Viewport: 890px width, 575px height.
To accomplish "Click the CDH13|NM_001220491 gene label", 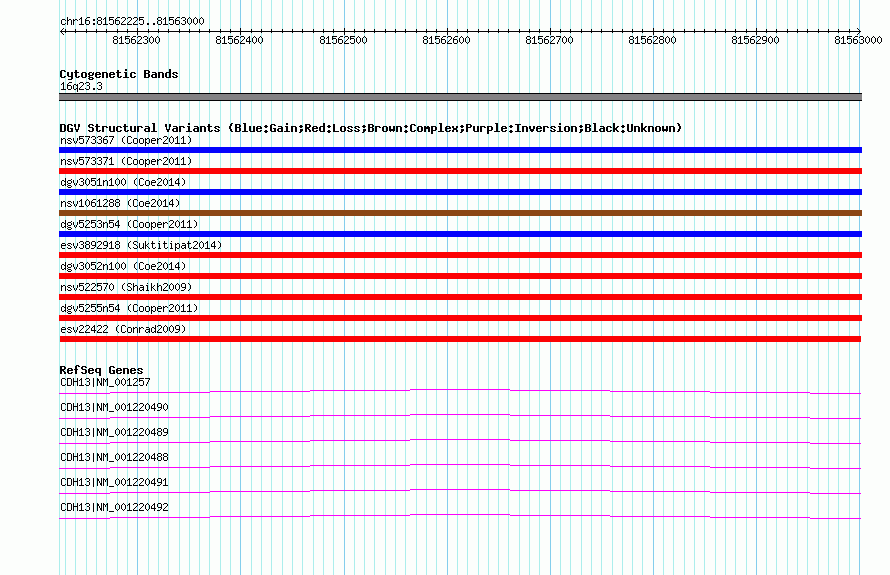I will click(114, 482).
